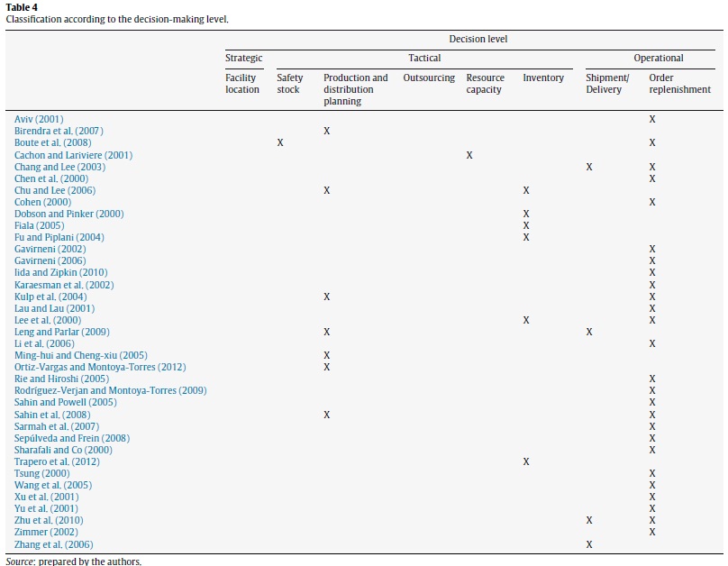The width and height of the screenshot is (728, 566).
Task: Click the Outsourcing column header
Action: coord(429,78)
